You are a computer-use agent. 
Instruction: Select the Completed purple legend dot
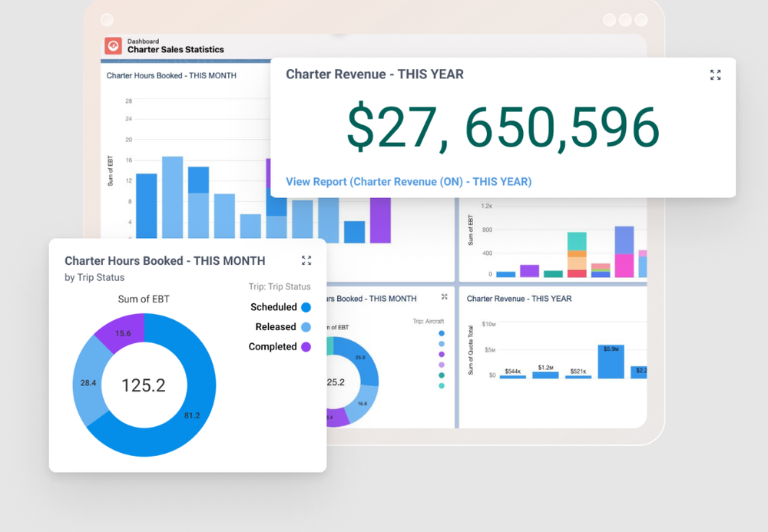(305, 346)
